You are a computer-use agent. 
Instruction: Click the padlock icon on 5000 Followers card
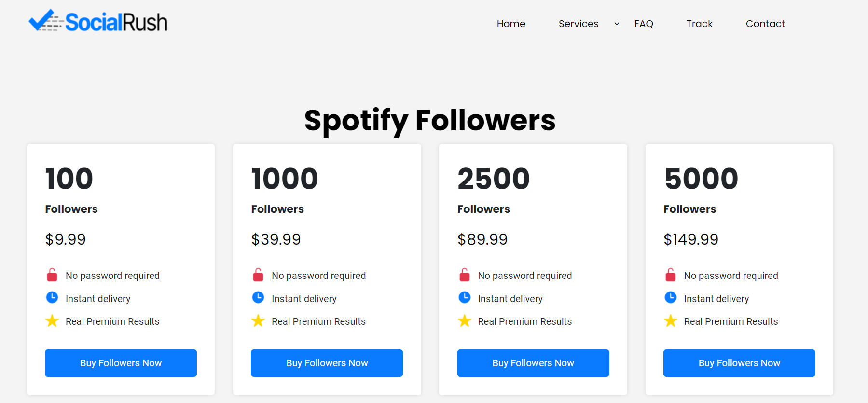[670, 275]
